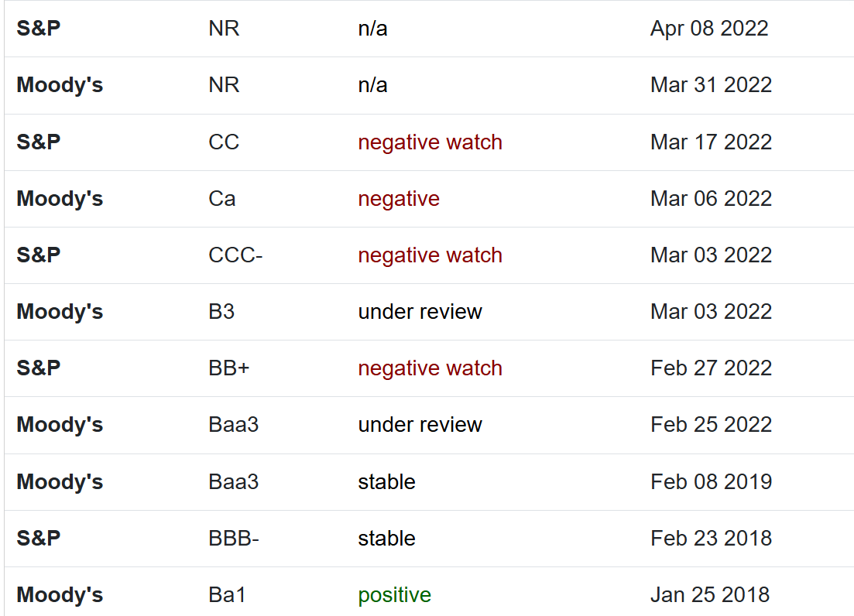The height and width of the screenshot is (616, 854).
Task: Click stable outlook in the BBB- row
Action: point(386,539)
